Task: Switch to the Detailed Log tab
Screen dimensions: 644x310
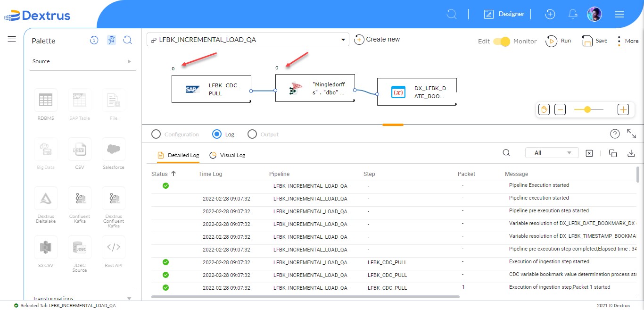Action: (178, 155)
